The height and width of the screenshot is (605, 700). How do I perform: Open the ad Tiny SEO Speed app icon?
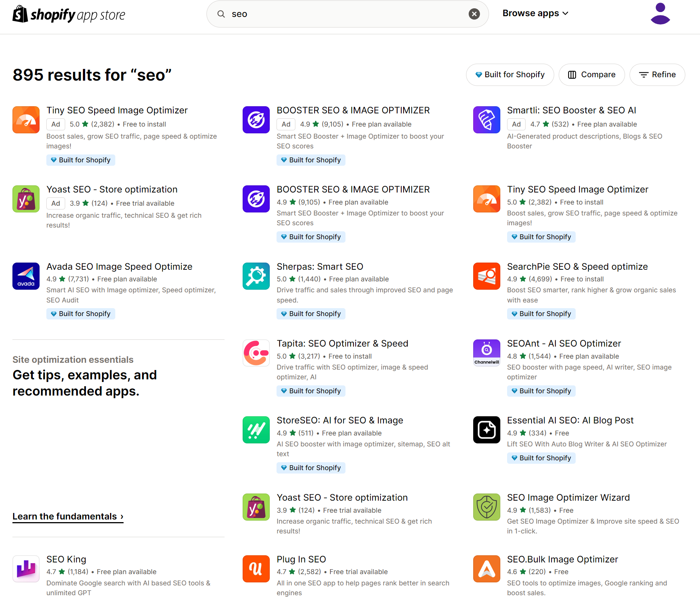26,120
